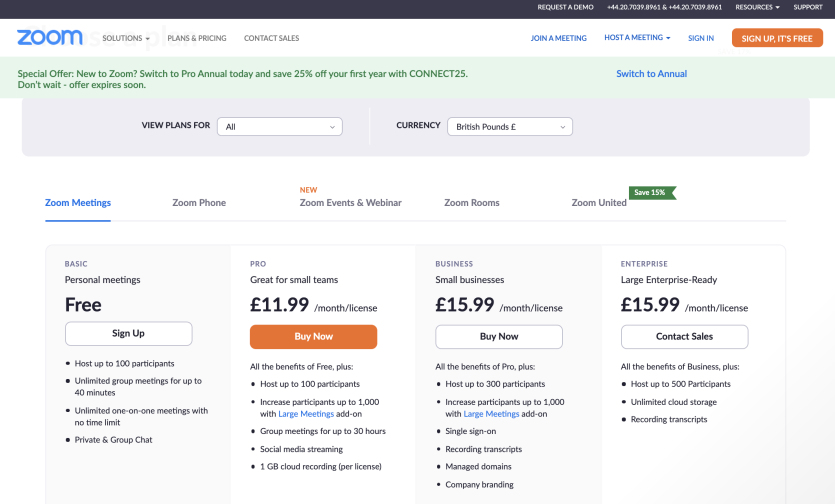The width and height of the screenshot is (835, 504).
Task: Click 'Personal meetings' subtitle
Action: [x=103, y=280]
